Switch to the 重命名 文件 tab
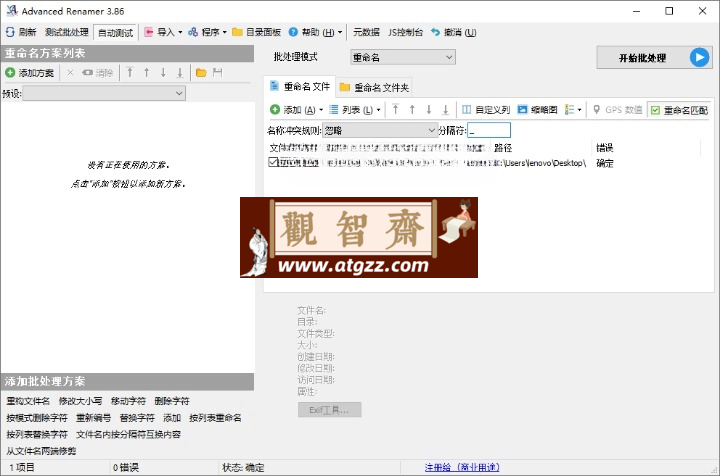The width and height of the screenshot is (720, 476). coord(300,86)
